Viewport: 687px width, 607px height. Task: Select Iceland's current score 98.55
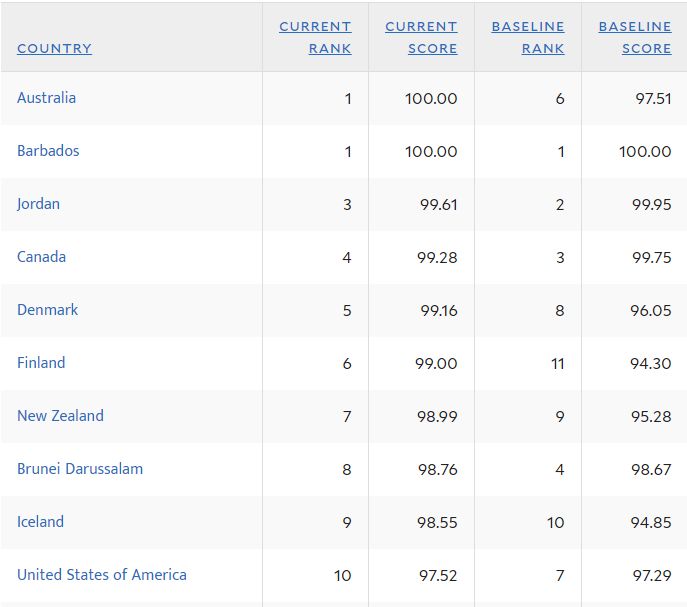point(437,523)
